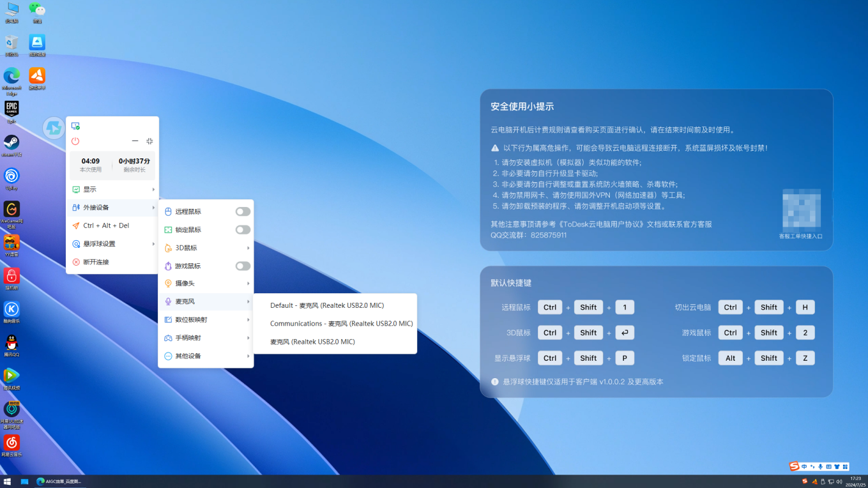Click the collapse arrows icon in ToDesk panel
868x488 pixels.
coord(149,141)
